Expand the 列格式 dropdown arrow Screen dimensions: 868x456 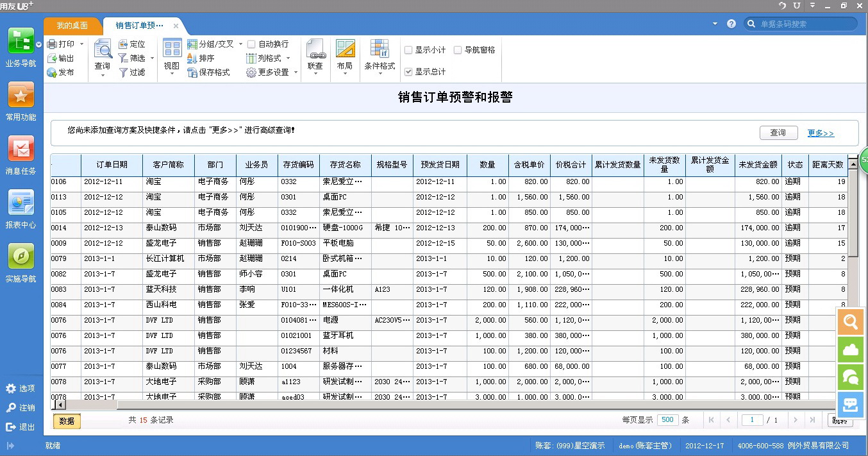pos(288,58)
